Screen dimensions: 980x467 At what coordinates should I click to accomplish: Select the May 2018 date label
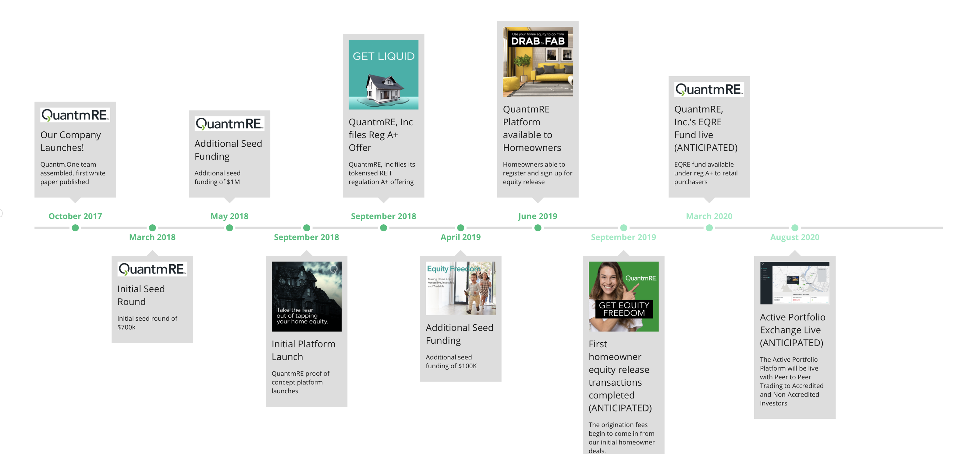coord(229,216)
